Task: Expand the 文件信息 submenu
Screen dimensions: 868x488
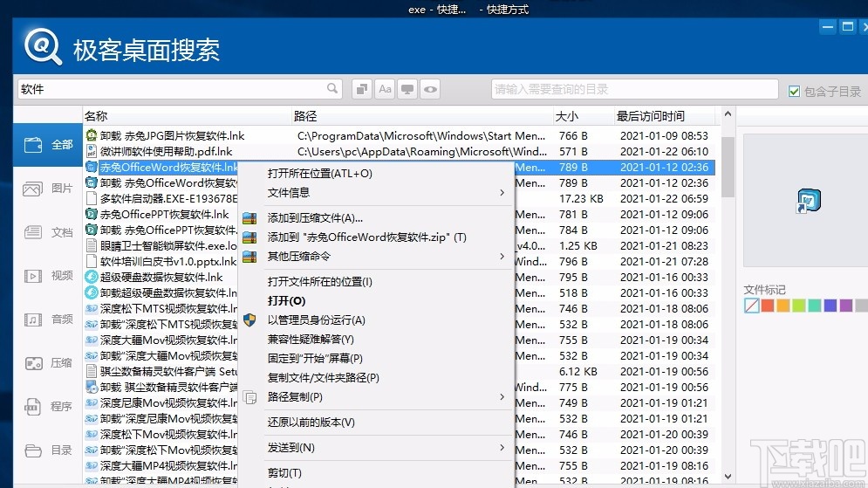Action: point(376,193)
